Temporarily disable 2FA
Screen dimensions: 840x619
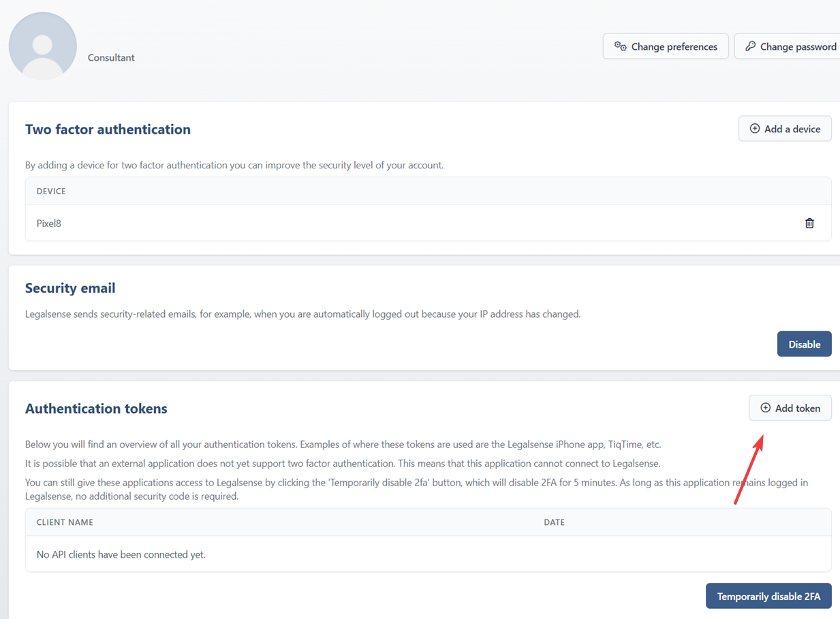point(768,597)
